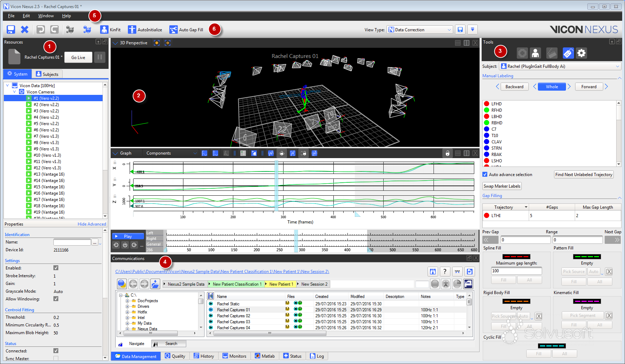Image resolution: width=625 pixels, height=364 pixels.
Task: Collapse the Vicon Data [100Hz] node
Action: [x=7, y=85]
